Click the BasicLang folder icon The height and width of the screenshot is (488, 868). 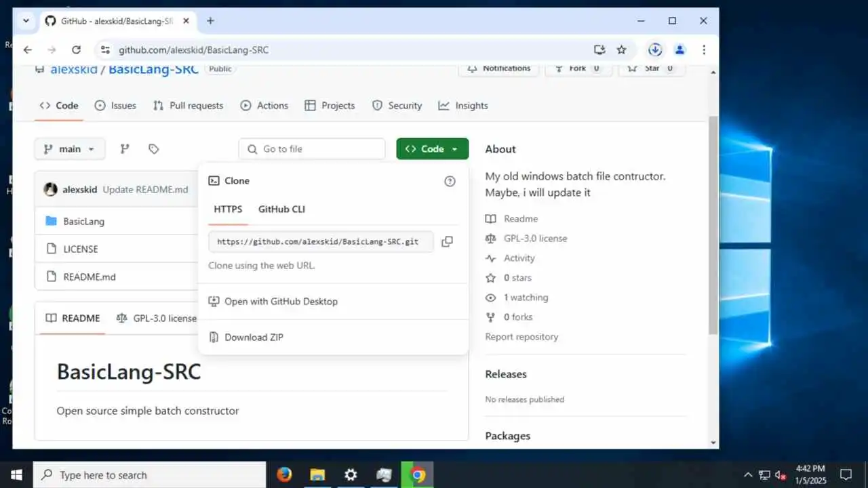point(51,221)
